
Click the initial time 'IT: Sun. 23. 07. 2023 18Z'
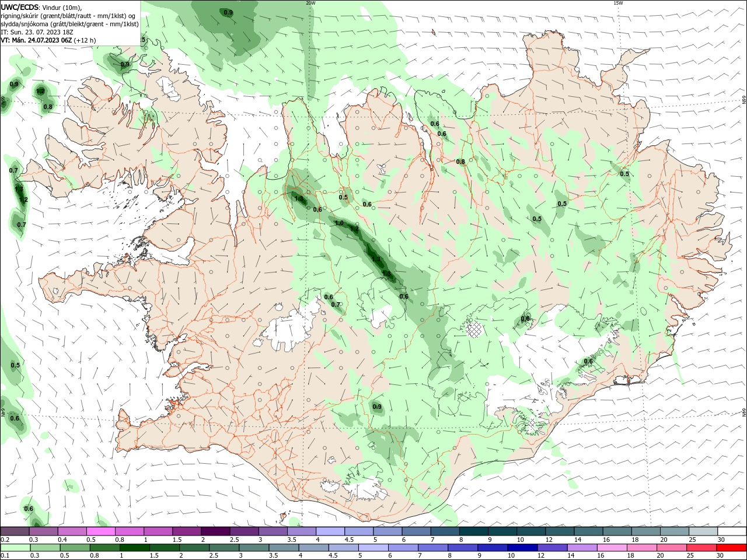tap(37, 32)
